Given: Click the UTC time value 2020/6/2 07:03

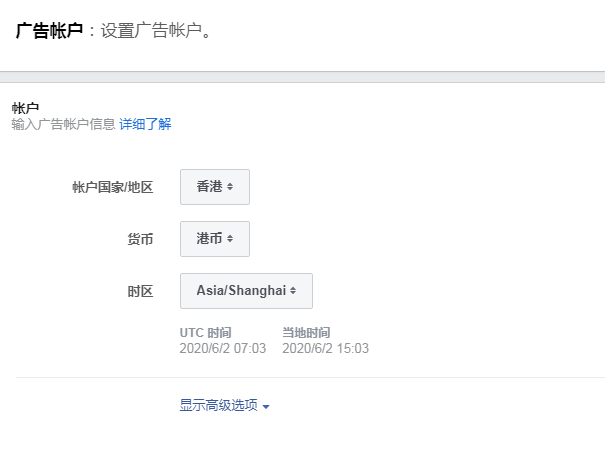Looking at the screenshot, I should [x=223, y=349].
